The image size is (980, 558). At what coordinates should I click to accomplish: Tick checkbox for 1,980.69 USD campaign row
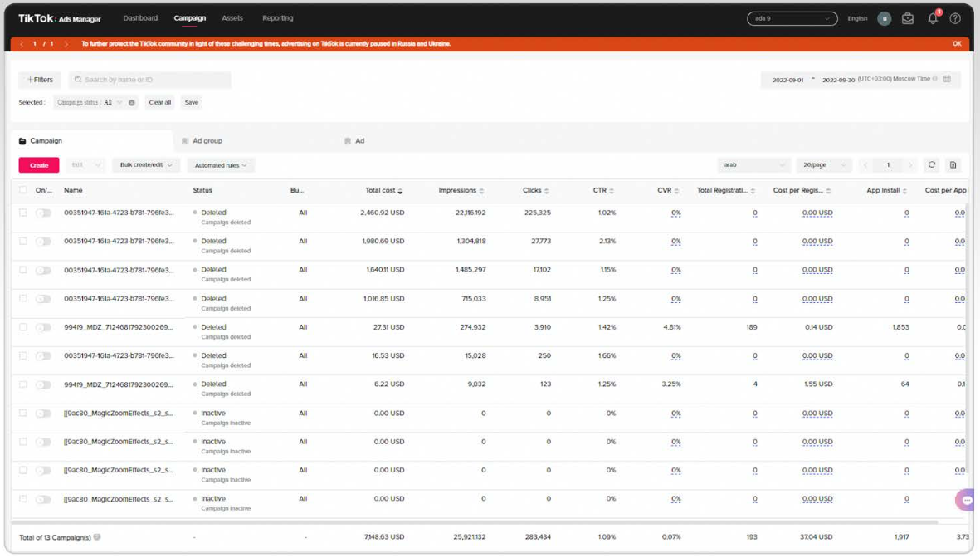pyautogui.click(x=23, y=241)
